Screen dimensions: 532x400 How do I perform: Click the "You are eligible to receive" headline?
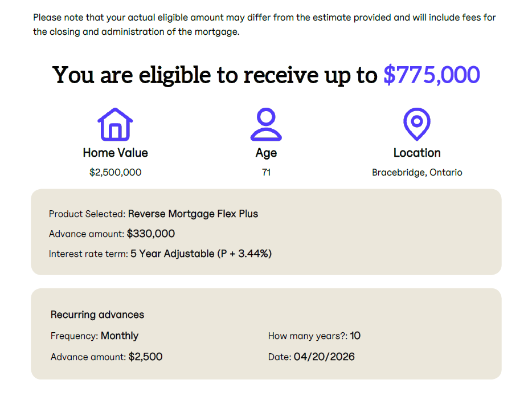pos(215,75)
